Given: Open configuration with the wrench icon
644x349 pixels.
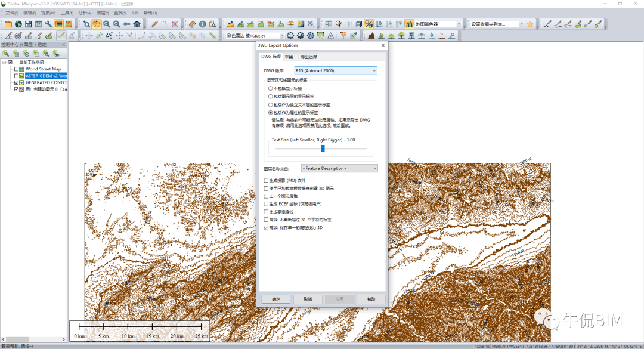Looking at the screenshot, I should 48,24.
